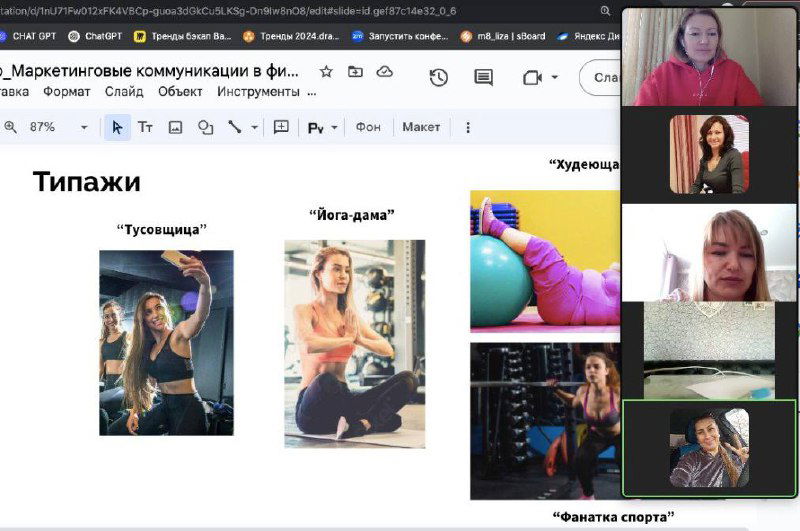Open the comments panel icon
Image resolution: width=800 pixels, height=531 pixels.
click(x=484, y=78)
